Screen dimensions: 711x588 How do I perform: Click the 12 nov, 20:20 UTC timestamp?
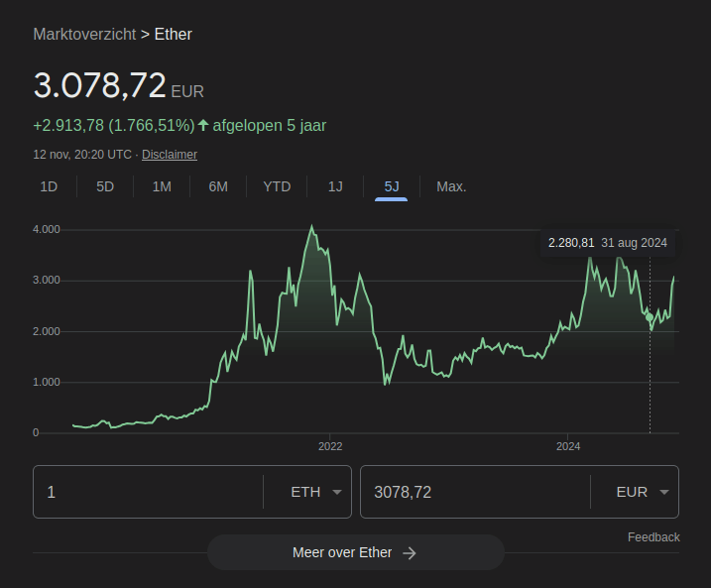click(82, 155)
